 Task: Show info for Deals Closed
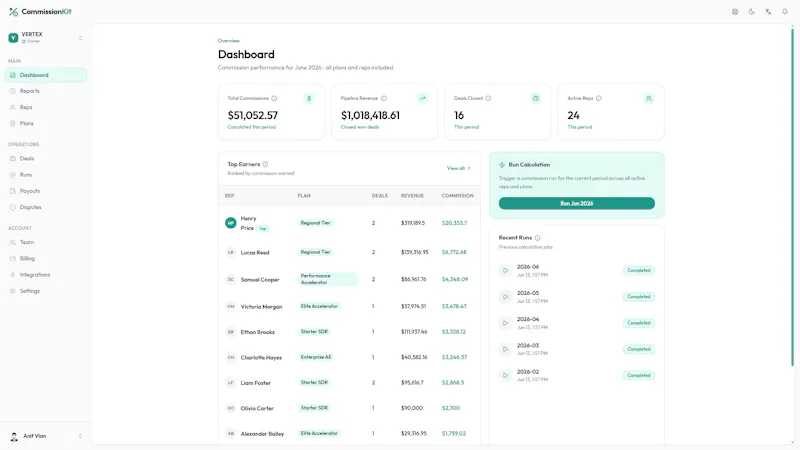coord(488,98)
